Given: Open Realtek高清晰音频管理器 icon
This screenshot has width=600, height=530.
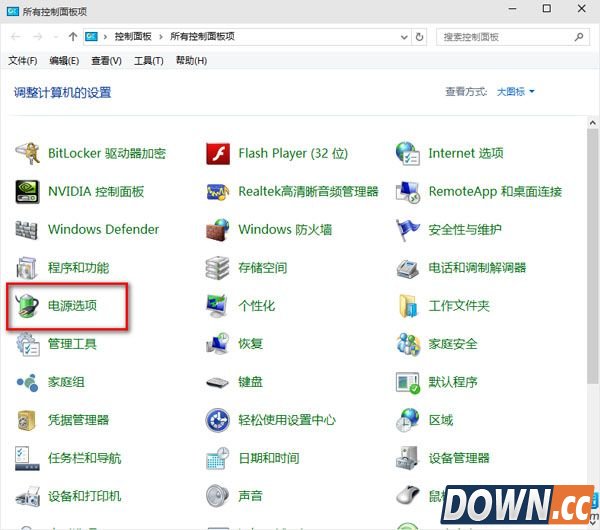Looking at the screenshot, I should coord(218,191).
